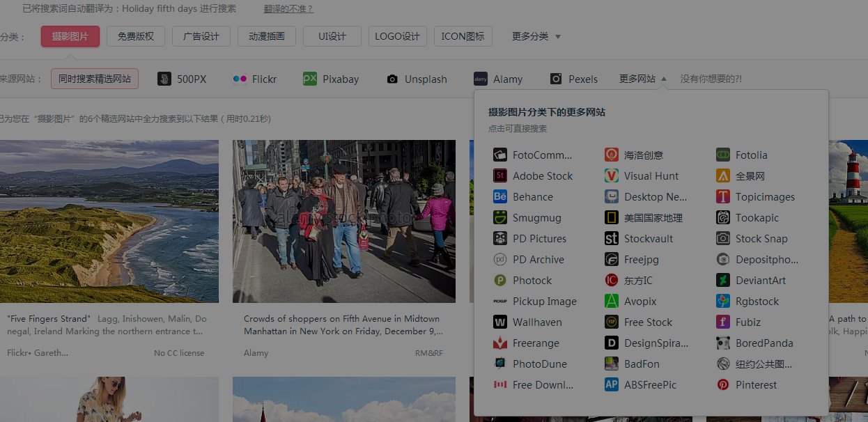Open the Five Fingers Strand coastal photo
868x422 pixels.
(109, 221)
